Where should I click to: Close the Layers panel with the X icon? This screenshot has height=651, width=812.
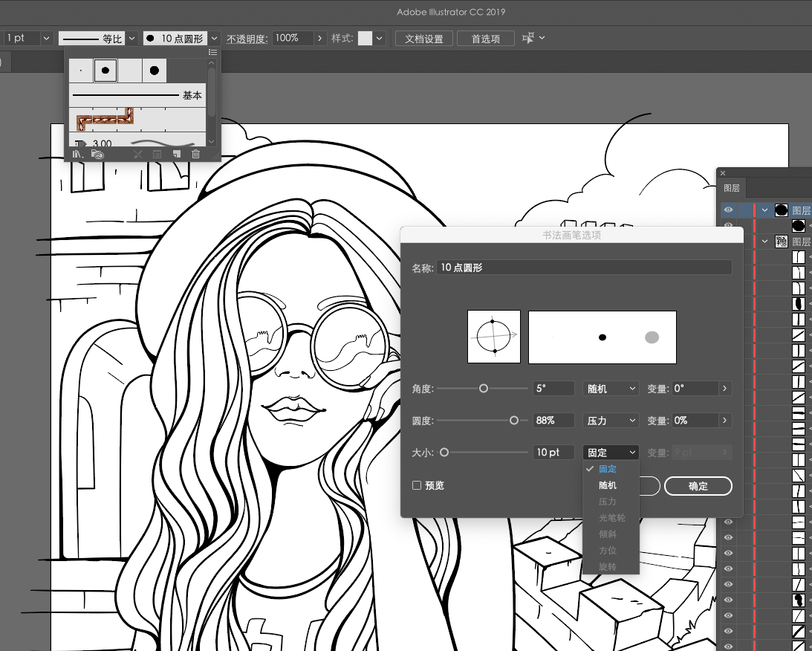(723, 173)
